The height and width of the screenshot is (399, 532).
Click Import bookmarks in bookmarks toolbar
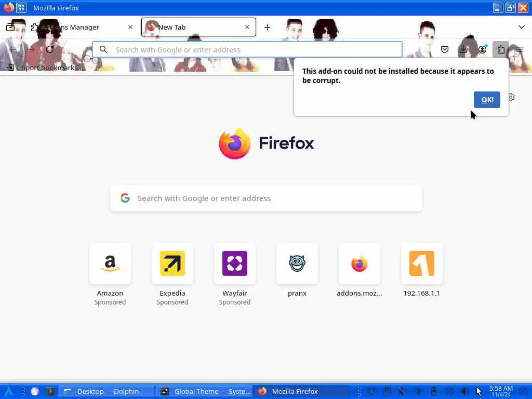click(44, 68)
